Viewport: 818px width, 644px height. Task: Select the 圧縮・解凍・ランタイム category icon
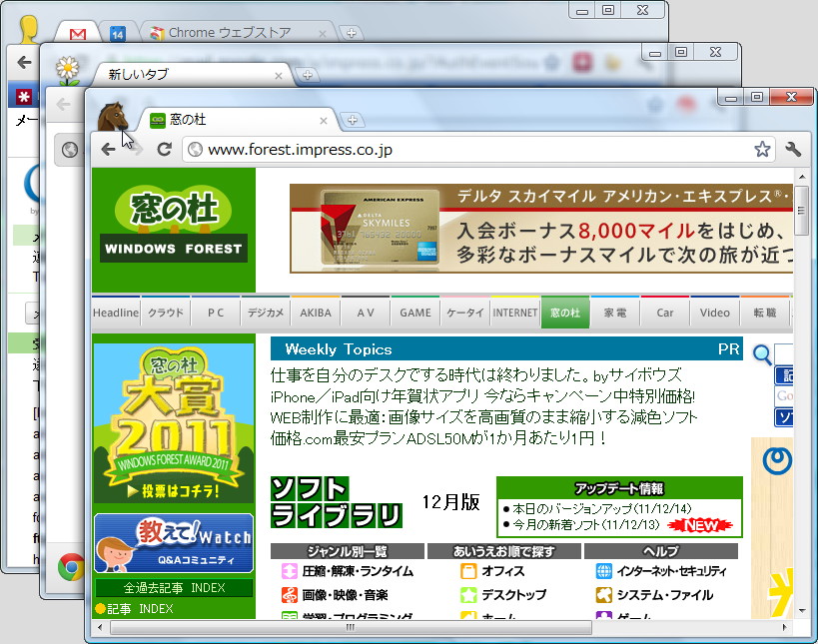[289, 572]
